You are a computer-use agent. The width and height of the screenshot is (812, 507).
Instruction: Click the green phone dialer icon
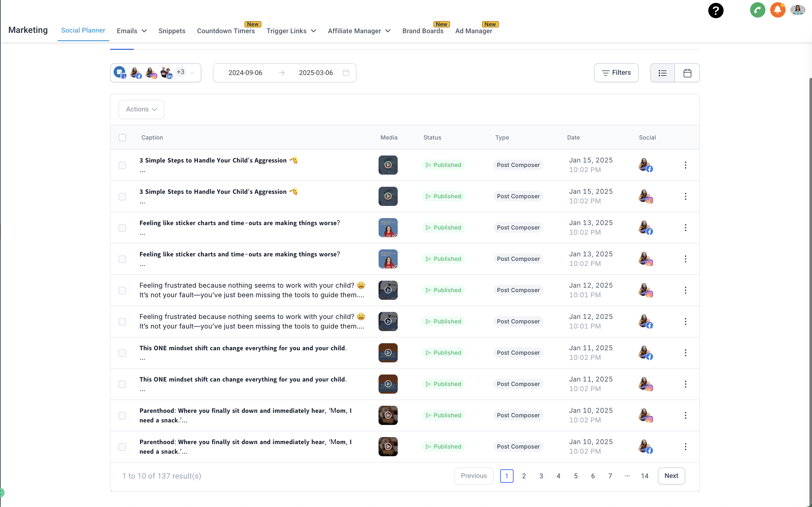tap(757, 10)
